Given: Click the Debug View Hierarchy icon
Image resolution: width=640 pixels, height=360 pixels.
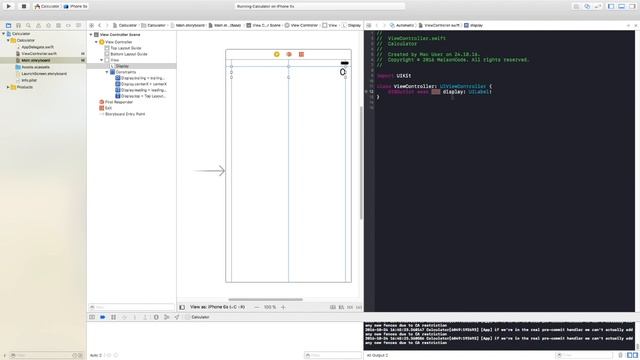Looking at the screenshot, I should (x=156, y=317).
